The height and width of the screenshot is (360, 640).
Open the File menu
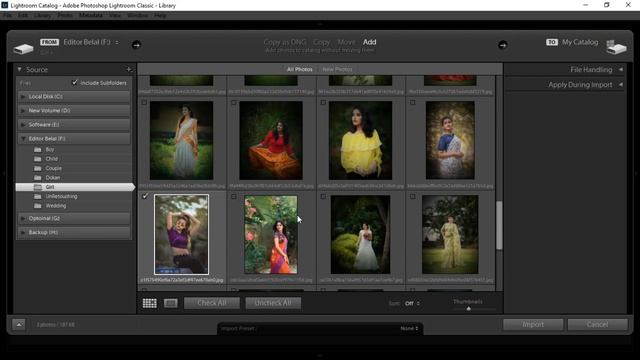(x=8, y=15)
